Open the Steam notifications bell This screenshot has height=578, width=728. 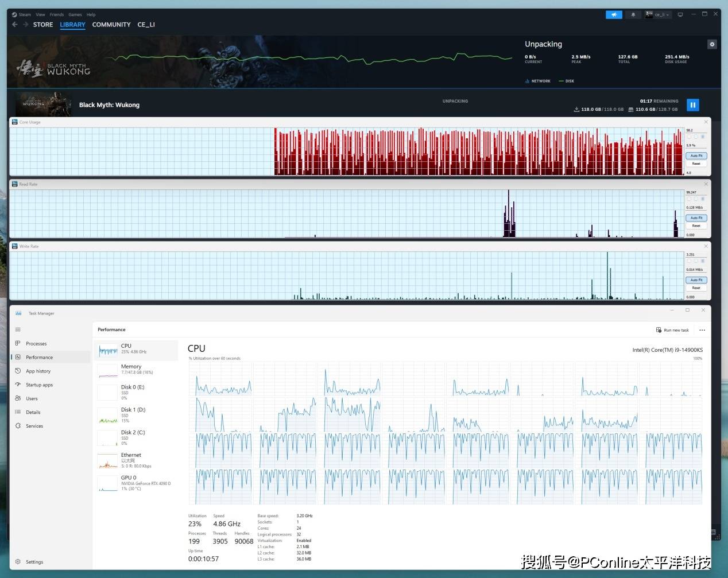click(633, 15)
